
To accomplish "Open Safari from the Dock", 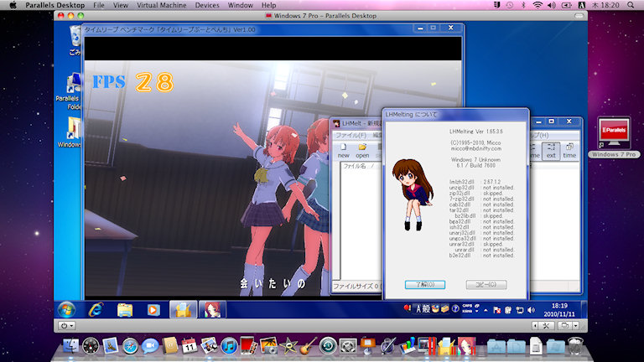I will pos(130,346).
